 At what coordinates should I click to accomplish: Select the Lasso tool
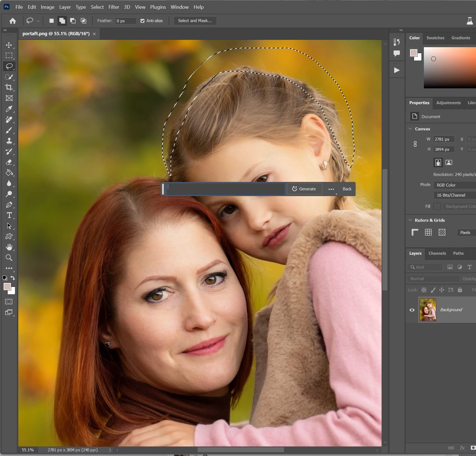[9, 66]
